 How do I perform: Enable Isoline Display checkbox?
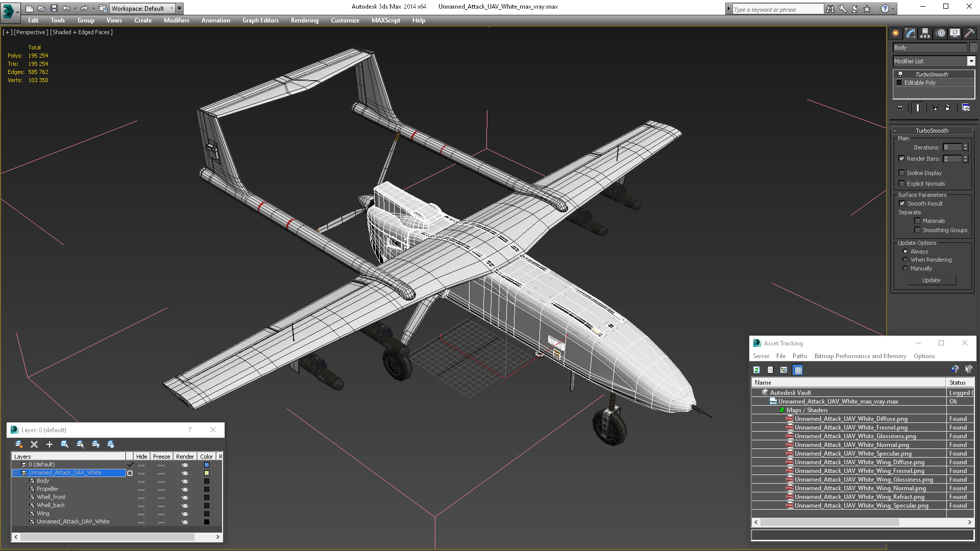click(x=901, y=173)
